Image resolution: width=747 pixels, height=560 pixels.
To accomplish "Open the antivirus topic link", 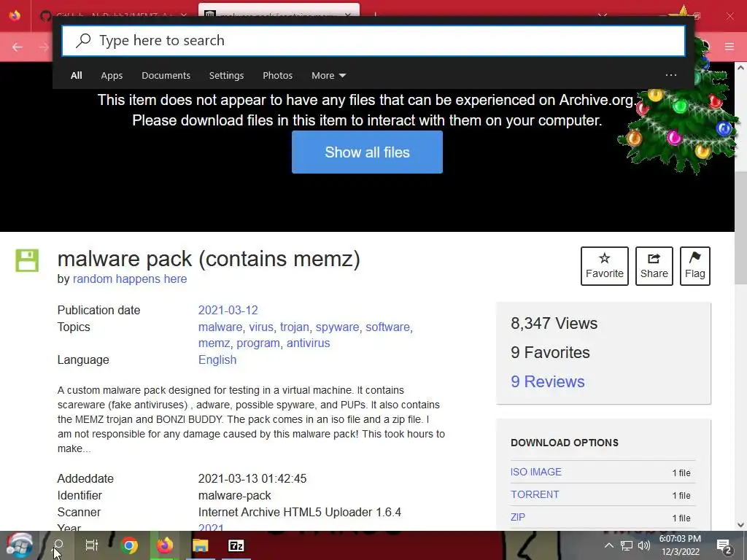I will point(309,343).
